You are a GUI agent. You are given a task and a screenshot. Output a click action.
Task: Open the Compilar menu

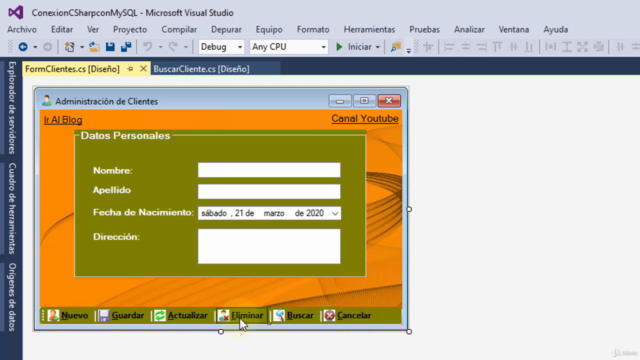click(x=179, y=29)
